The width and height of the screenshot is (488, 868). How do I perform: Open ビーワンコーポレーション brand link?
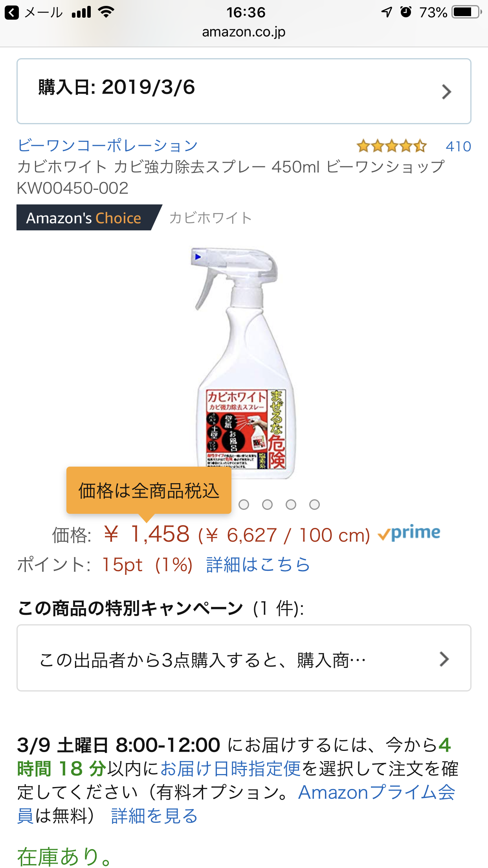coord(107,145)
